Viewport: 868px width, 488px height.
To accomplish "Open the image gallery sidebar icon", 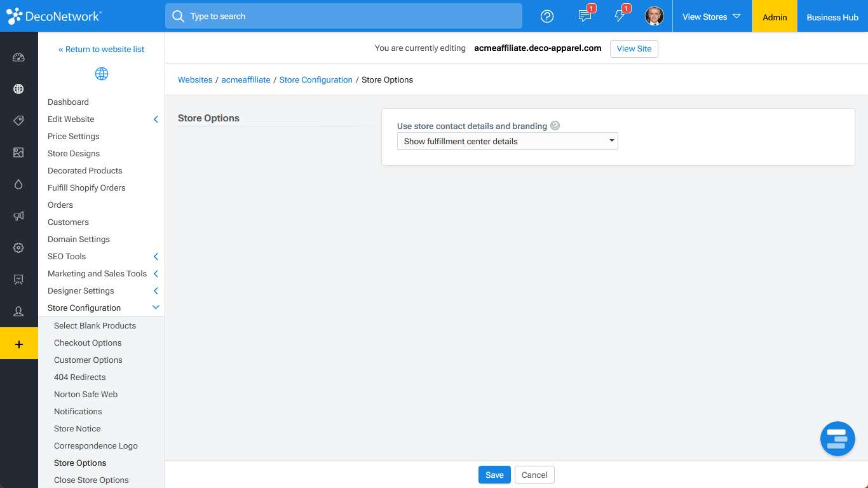I will pos(18,152).
